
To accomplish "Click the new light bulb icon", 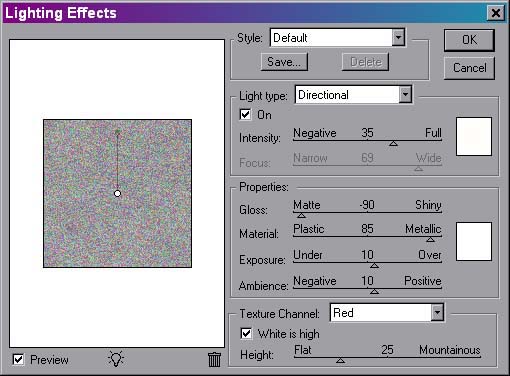I will click(116, 359).
